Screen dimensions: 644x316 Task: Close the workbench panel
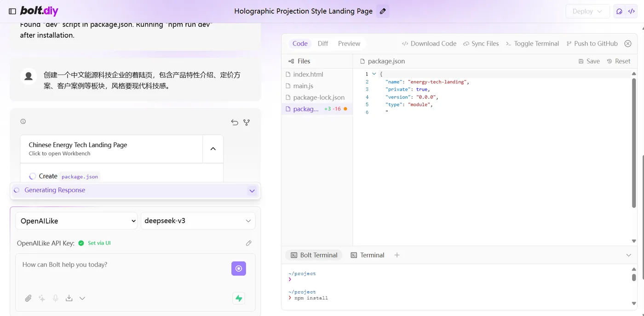coord(628,44)
